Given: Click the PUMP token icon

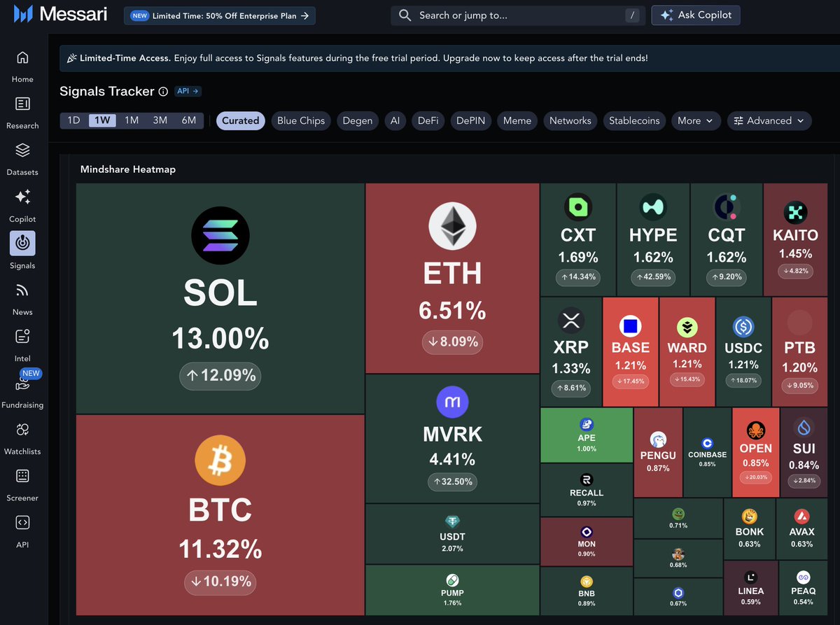Looking at the screenshot, I should [x=452, y=580].
